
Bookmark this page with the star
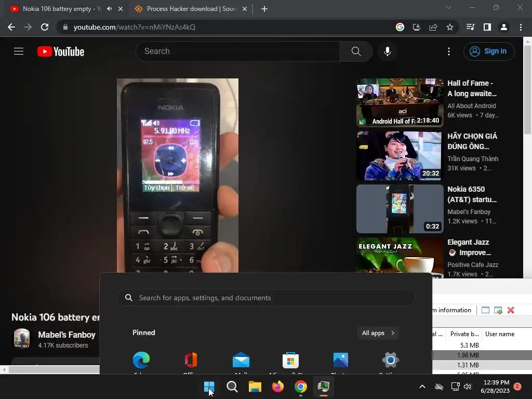[x=450, y=27]
